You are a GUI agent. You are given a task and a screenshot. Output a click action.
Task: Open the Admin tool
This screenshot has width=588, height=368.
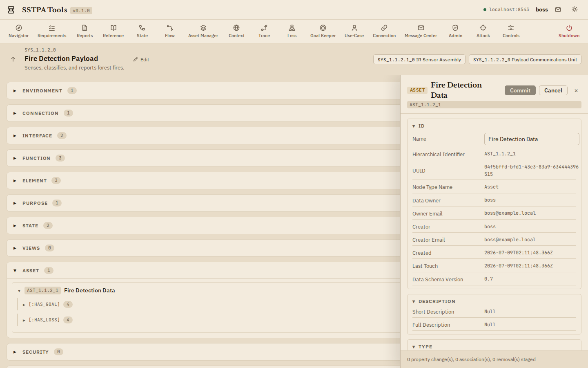455,31
